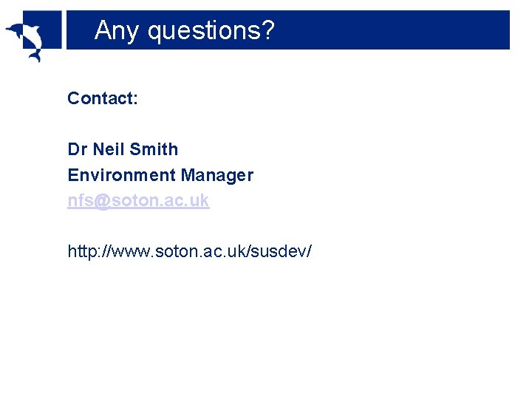Click the word "questions?" in the title
The width and height of the screenshot is (532, 399).
[x=211, y=31]
